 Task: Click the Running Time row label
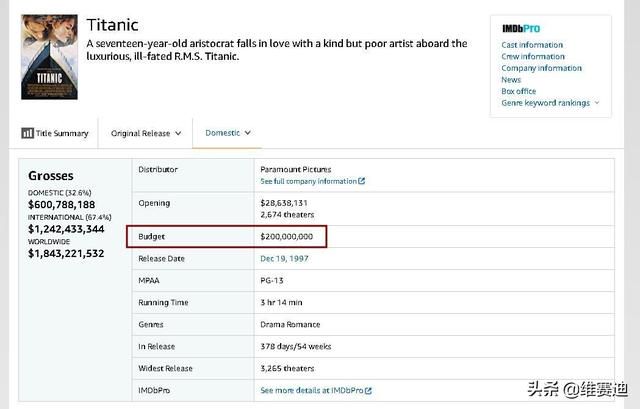[163, 303]
